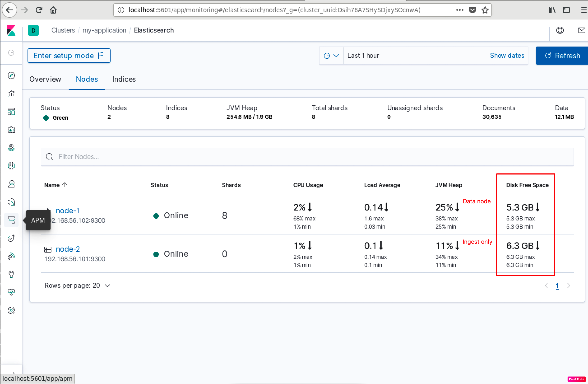Bookmark page with the star icon
The width and height of the screenshot is (588, 384).
(x=485, y=10)
